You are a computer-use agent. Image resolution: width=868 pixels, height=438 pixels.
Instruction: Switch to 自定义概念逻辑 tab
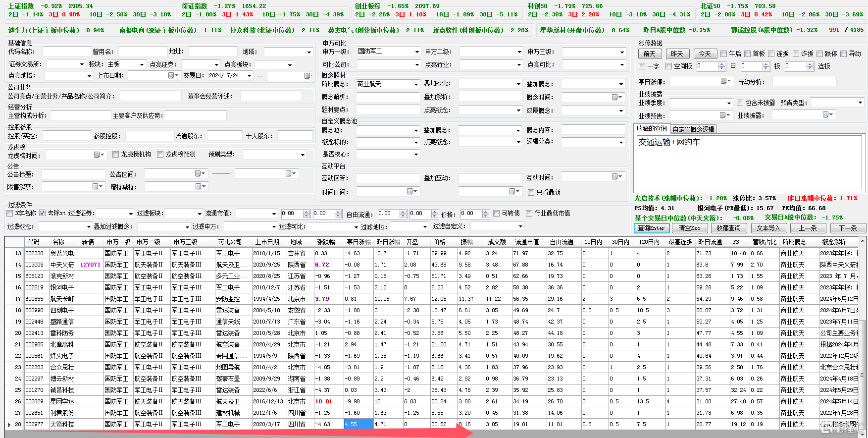pos(693,129)
